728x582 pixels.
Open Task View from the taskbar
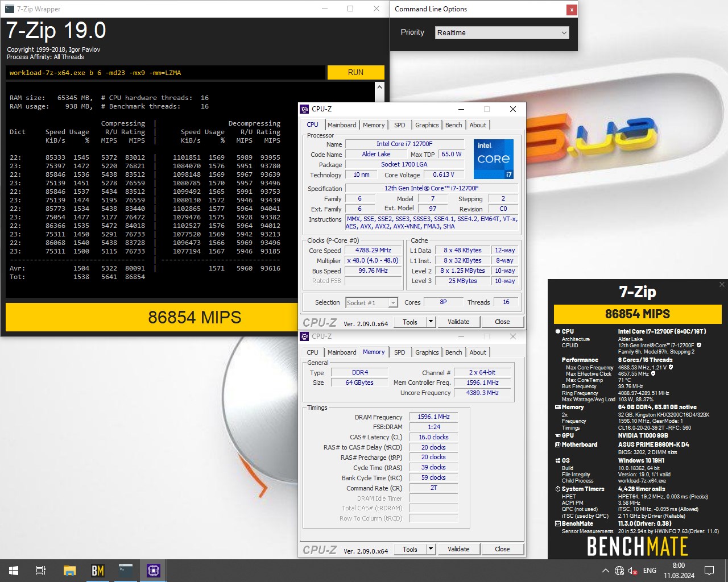tap(41, 571)
